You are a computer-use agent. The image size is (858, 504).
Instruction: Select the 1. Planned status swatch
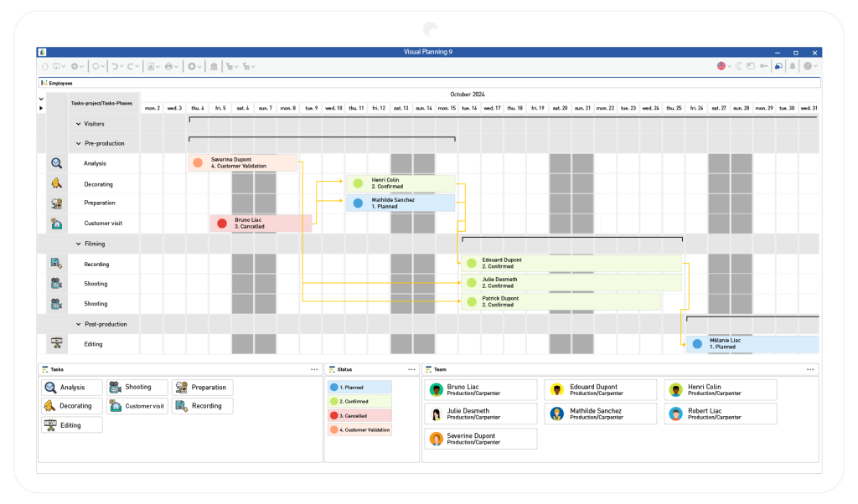click(x=359, y=387)
